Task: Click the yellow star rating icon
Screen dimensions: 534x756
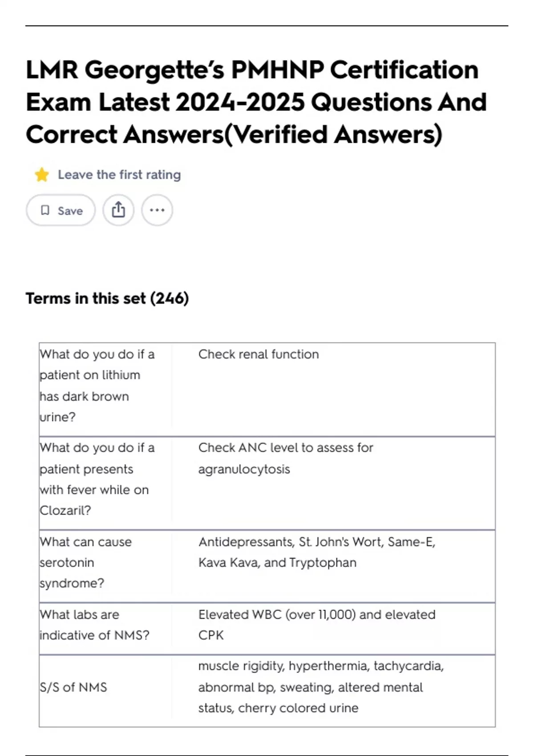Action: pos(42,175)
